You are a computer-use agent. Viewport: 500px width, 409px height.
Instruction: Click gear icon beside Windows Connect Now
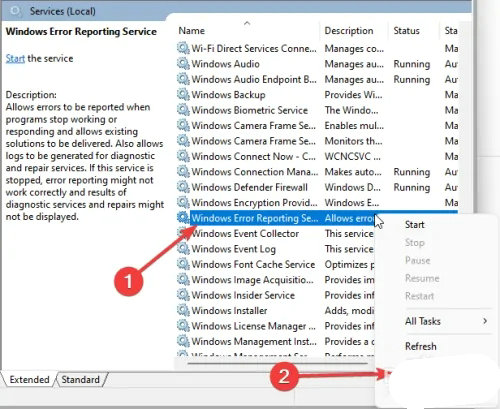(x=183, y=156)
